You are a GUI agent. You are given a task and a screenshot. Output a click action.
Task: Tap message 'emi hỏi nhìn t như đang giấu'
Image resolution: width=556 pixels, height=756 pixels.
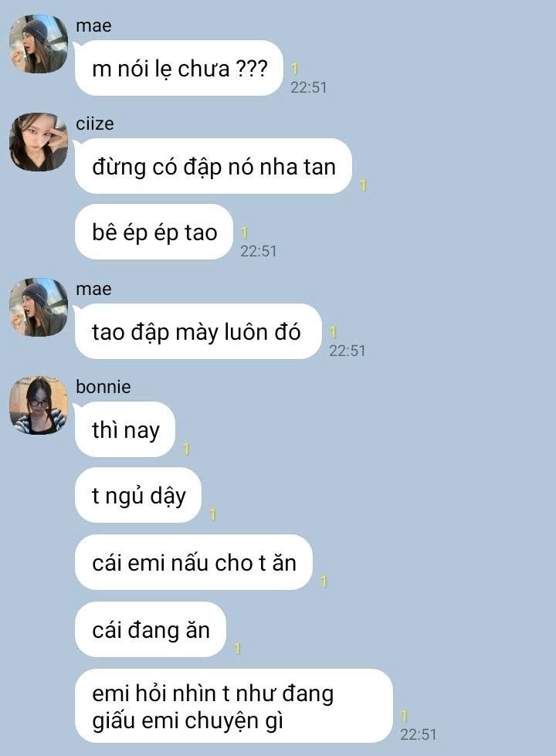(234, 707)
